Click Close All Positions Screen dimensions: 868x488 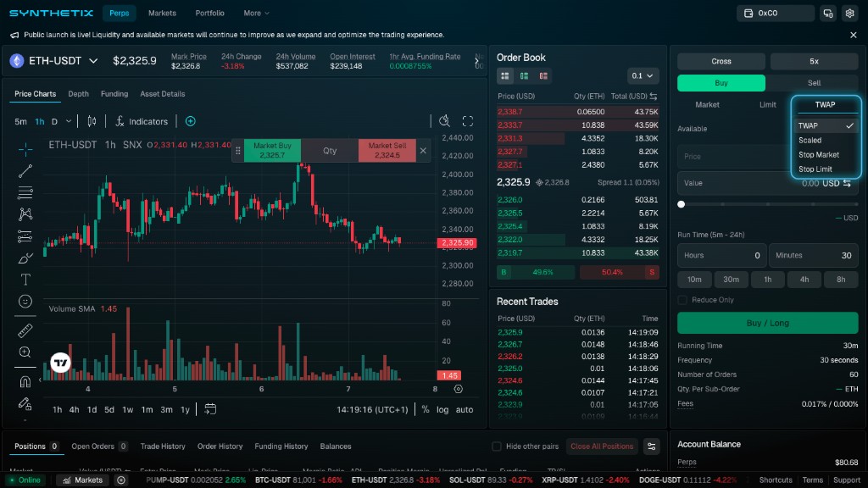pyautogui.click(x=602, y=446)
